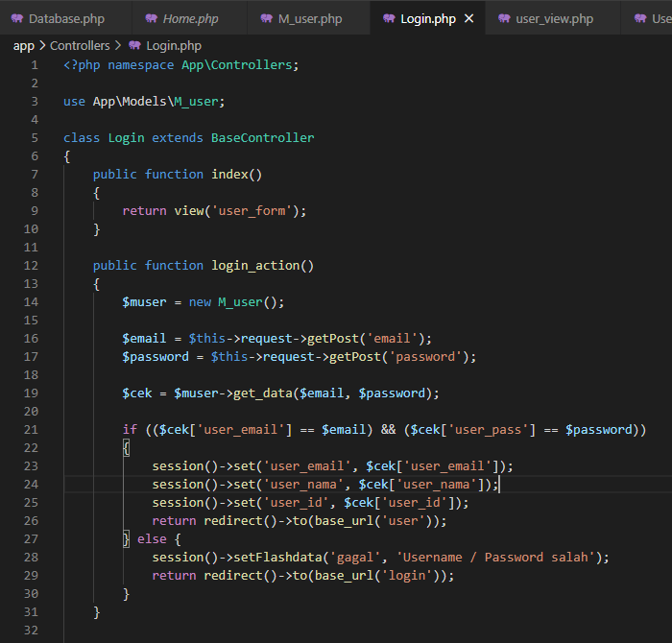This screenshot has height=643, width=672.
Task: Click string 'user' in base_url on line 26
Action: (x=403, y=521)
